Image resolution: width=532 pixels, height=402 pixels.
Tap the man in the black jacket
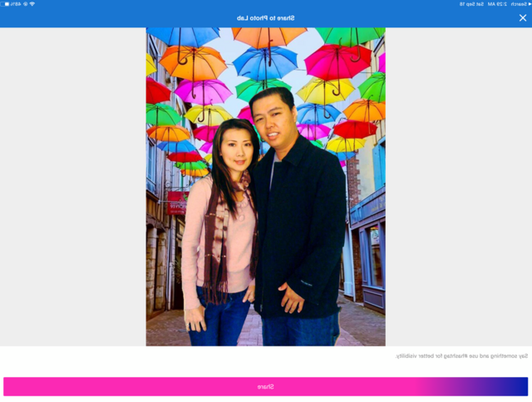298,216
